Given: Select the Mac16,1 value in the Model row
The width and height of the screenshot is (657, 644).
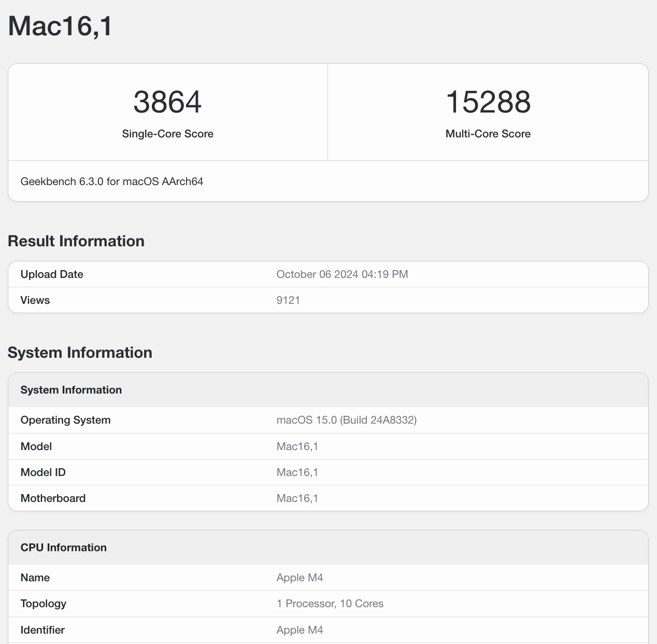Looking at the screenshot, I should tap(297, 446).
